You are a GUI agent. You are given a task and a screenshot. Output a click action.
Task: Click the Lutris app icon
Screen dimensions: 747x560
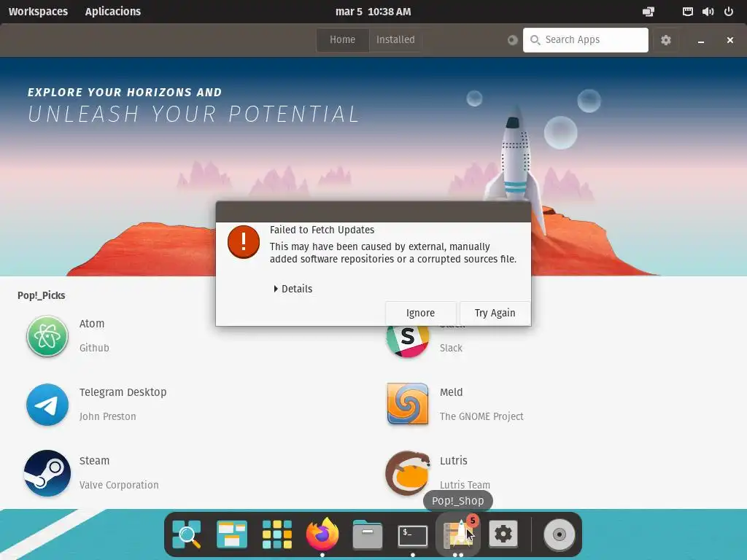tap(408, 473)
